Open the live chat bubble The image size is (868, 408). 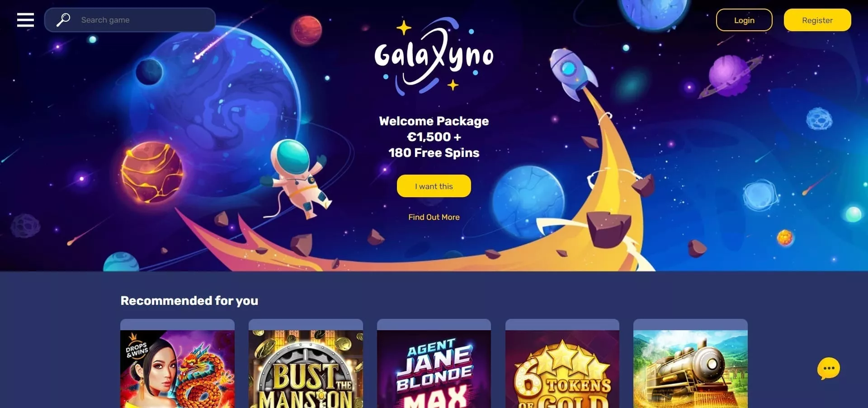(x=828, y=369)
